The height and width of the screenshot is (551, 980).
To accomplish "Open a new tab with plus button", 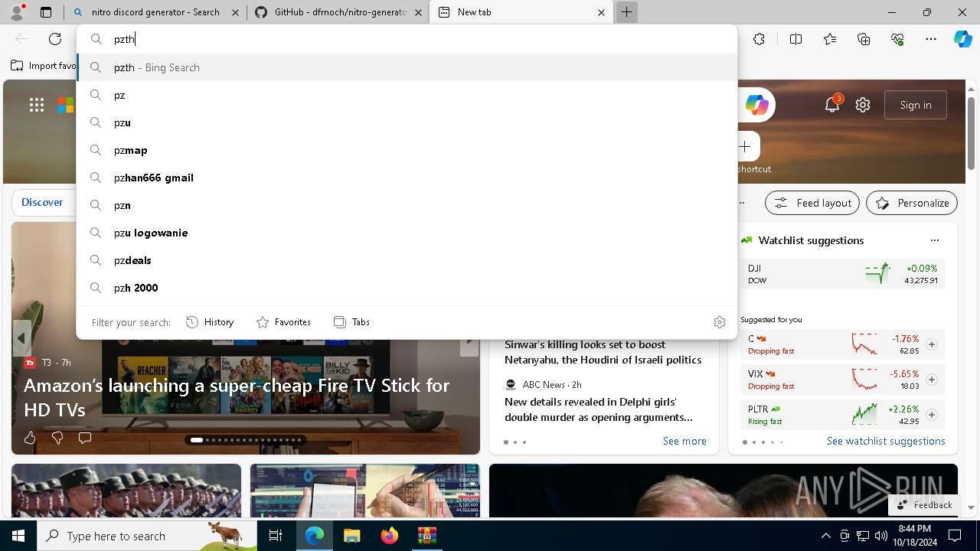I will pyautogui.click(x=626, y=12).
